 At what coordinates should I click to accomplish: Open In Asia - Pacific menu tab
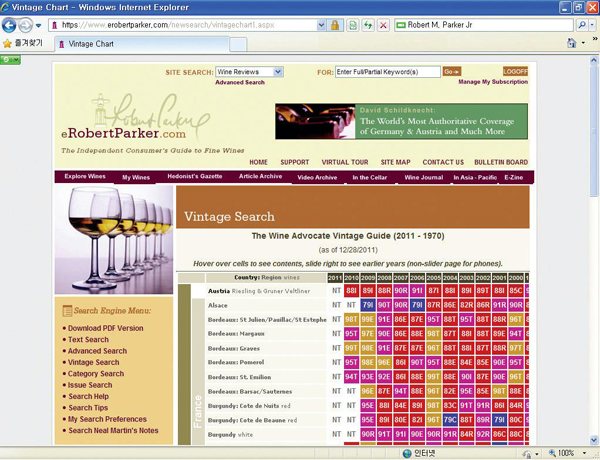475,177
